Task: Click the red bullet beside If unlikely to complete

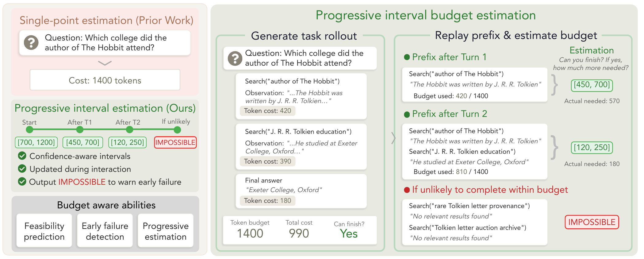Action: (x=407, y=190)
